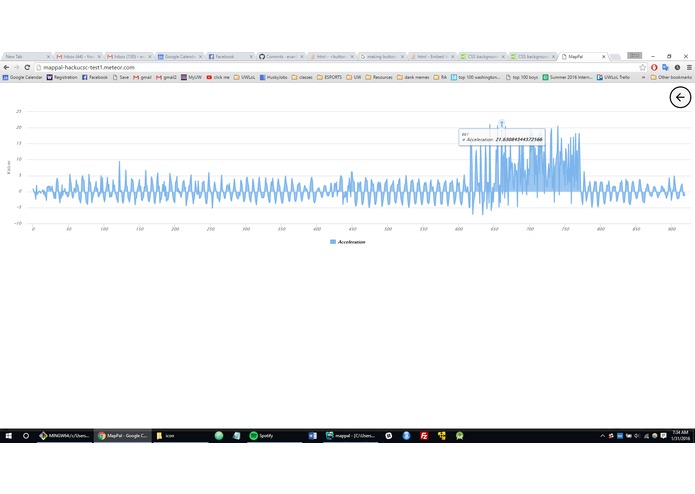Switch to the 'making button' Google tab
695x494 pixels.
point(381,57)
